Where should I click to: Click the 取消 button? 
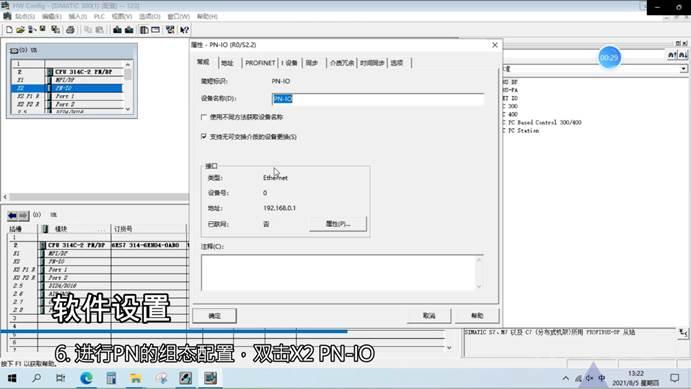[429, 316]
